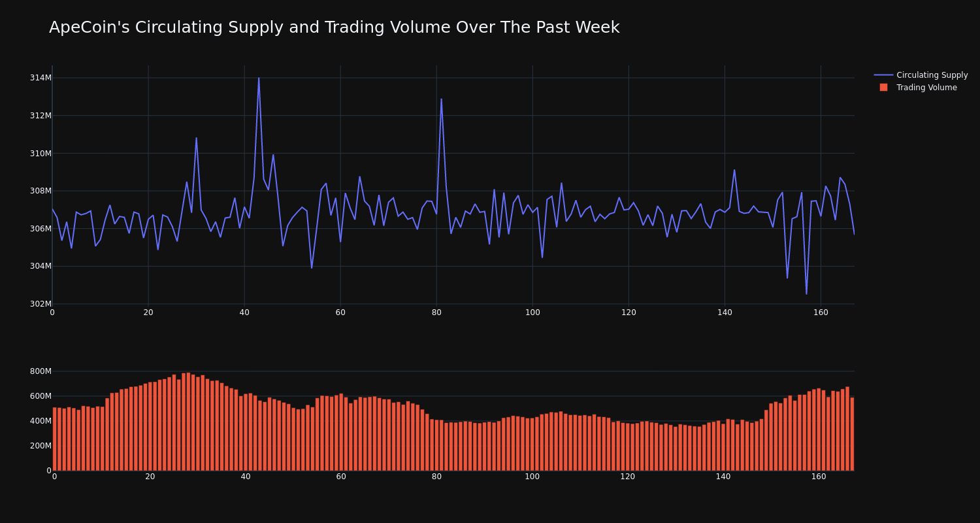Image resolution: width=980 pixels, height=523 pixels.
Task: Click the 302M y-axis label
Action: tap(41, 304)
